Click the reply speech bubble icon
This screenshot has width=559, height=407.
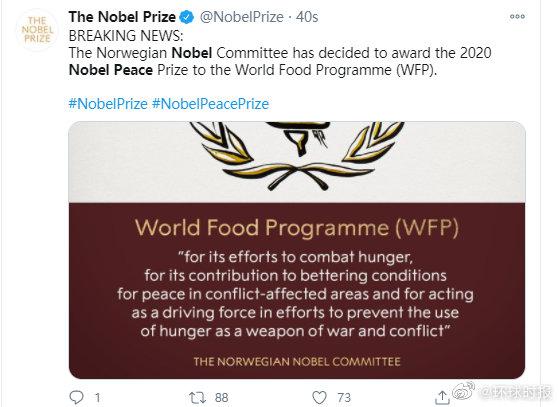[76, 397]
